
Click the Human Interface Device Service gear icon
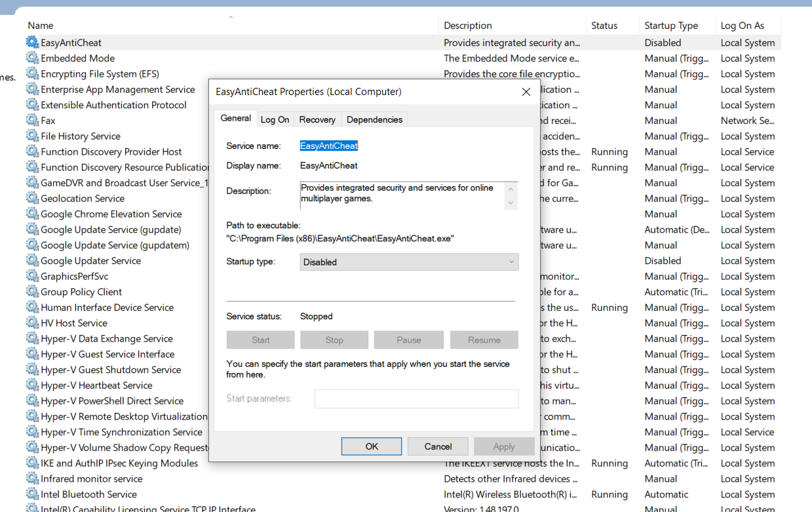pos(32,307)
